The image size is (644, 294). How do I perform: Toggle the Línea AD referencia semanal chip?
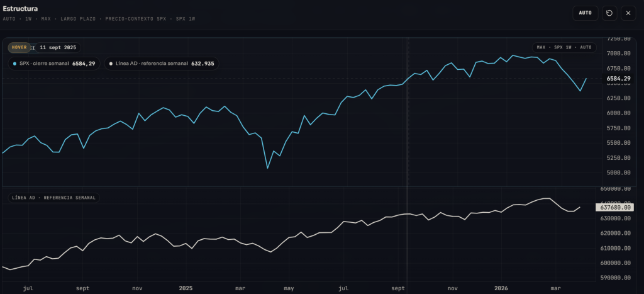(x=161, y=64)
